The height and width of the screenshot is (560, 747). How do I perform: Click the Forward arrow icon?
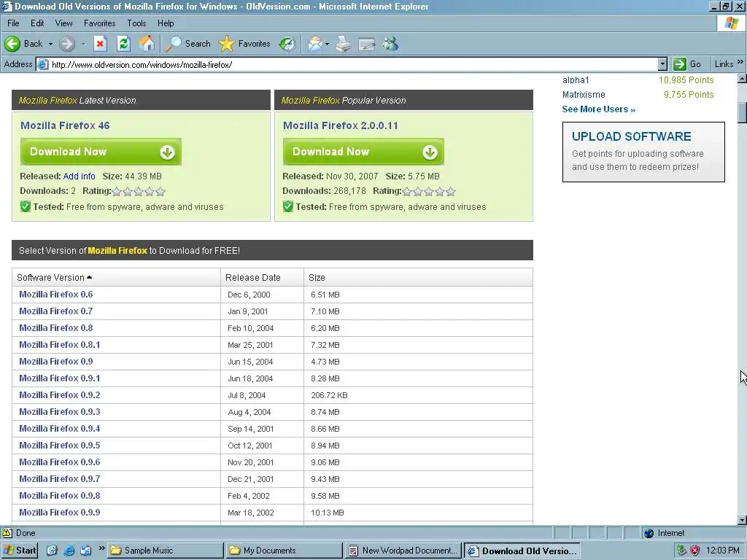[x=67, y=44]
